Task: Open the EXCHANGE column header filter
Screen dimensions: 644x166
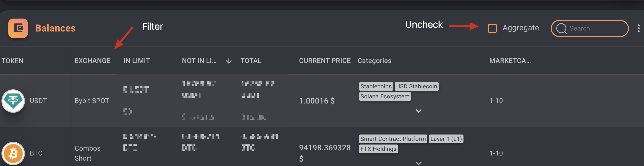Action: coord(92,61)
